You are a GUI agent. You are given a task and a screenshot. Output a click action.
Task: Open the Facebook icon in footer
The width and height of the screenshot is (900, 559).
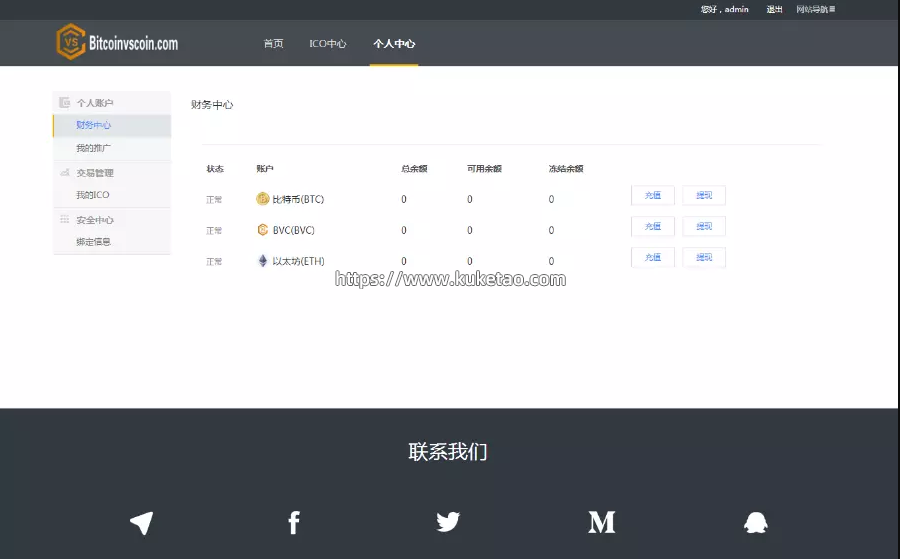pyautogui.click(x=294, y=522)
